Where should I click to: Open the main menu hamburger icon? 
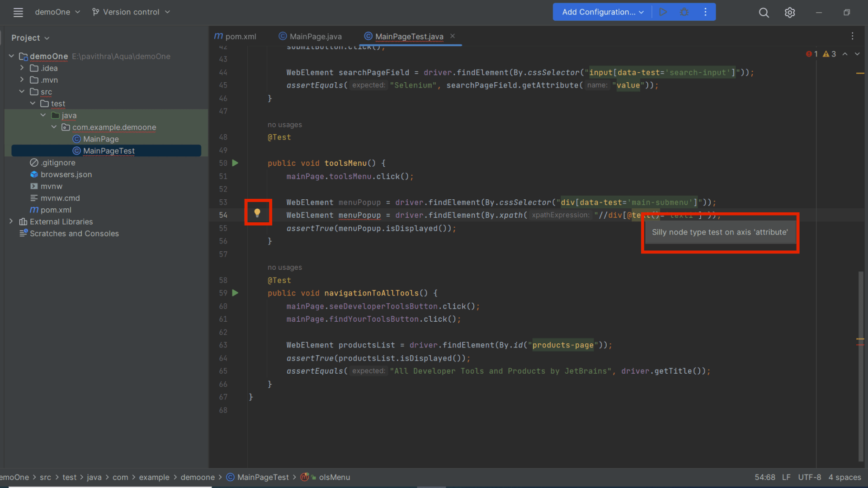point(18,12)
